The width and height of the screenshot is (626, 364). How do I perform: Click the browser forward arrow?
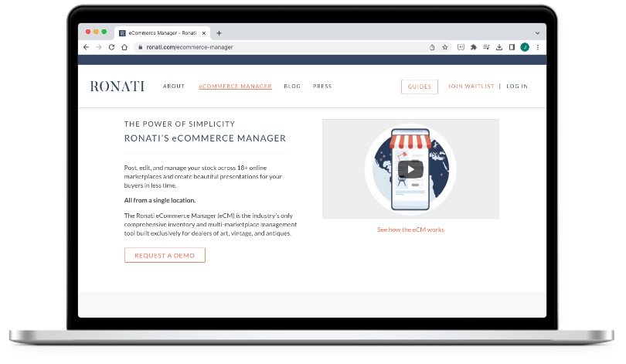click(x=99, y=47)
